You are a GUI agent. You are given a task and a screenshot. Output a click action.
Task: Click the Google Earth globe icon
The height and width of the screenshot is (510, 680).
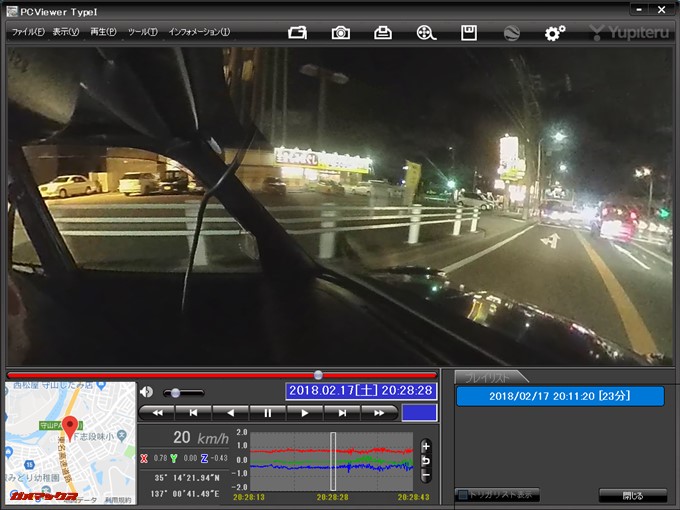pos(511,33)
